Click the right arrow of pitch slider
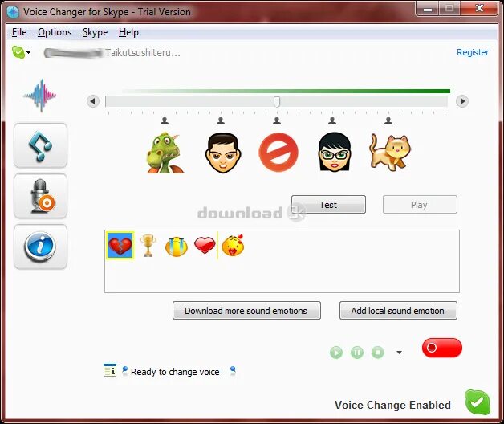Screen dimensions: 504x424 462,101
